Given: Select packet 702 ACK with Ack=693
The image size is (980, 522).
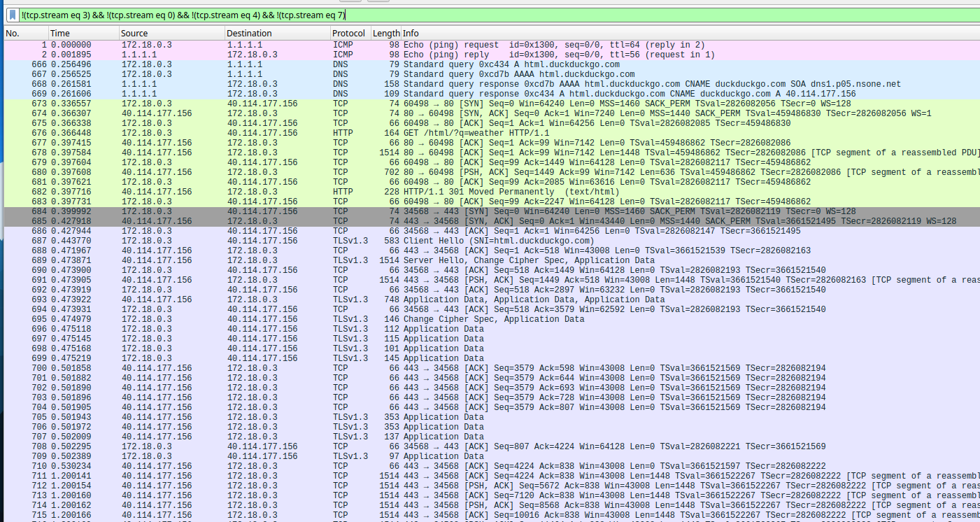Looking at the screenshot, I should [x=492, y=388].
